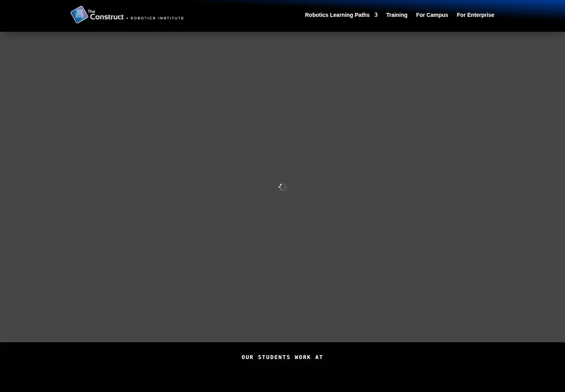Open Robotics Learning Paths menu
The width and height of the screenshot is (565, 392).
coord(337,15)
